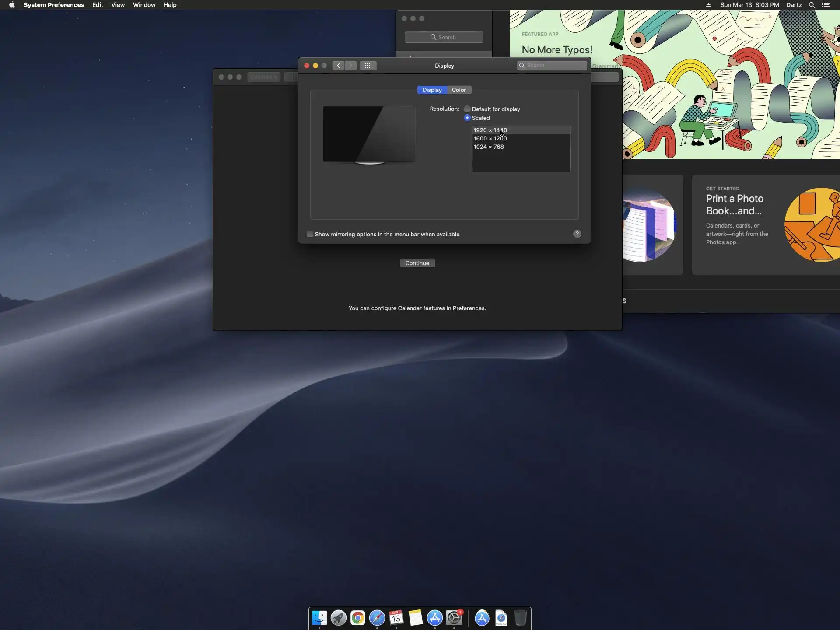Click Spotlight search icon in menu bar
Screen dimensions: 840x630
click(812, 5)
